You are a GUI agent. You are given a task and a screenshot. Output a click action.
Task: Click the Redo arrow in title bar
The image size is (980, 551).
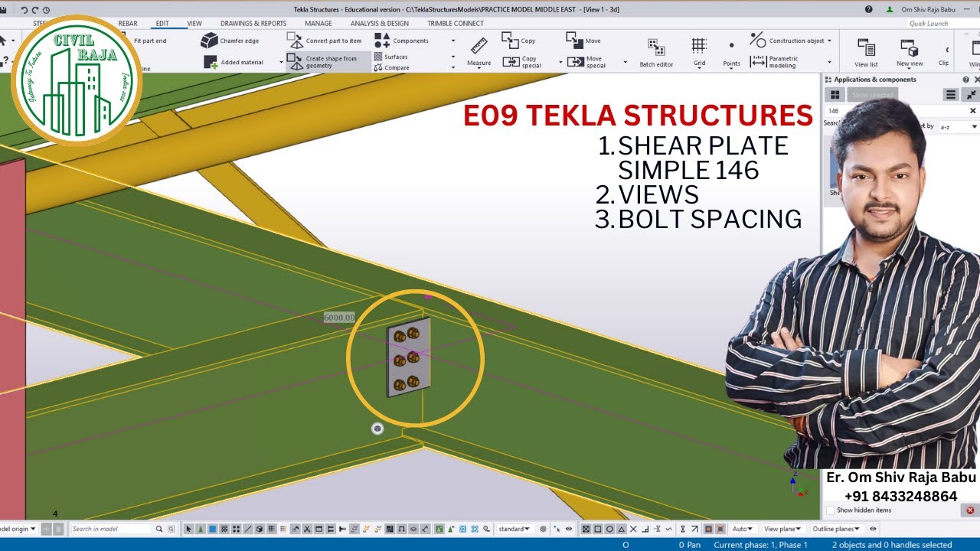coord(36,9)
